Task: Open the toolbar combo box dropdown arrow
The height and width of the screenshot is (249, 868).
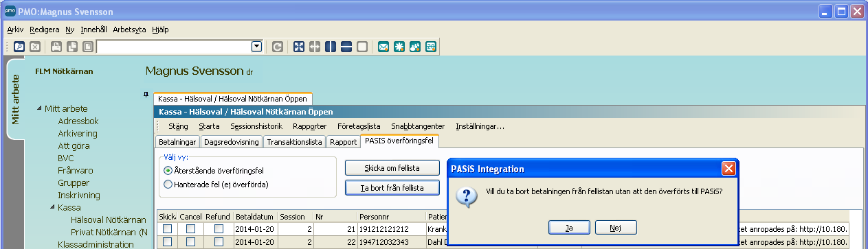Action: tap(257, 47)
